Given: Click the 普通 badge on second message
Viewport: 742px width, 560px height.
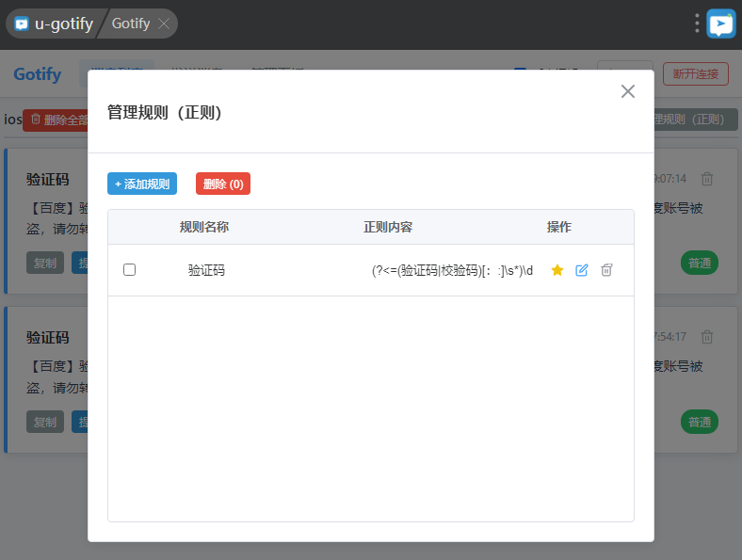Looking at the screenshot, I should (x=699, y=422).
